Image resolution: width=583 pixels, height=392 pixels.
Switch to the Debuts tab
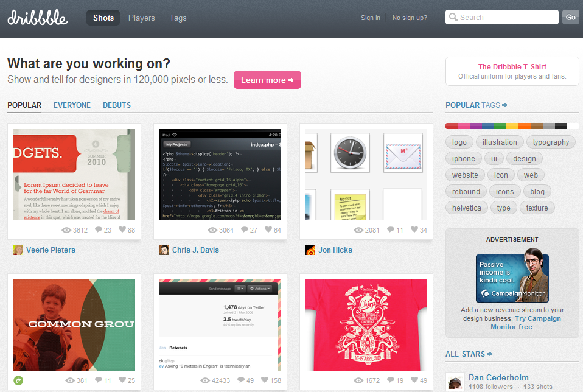(117, 105)
